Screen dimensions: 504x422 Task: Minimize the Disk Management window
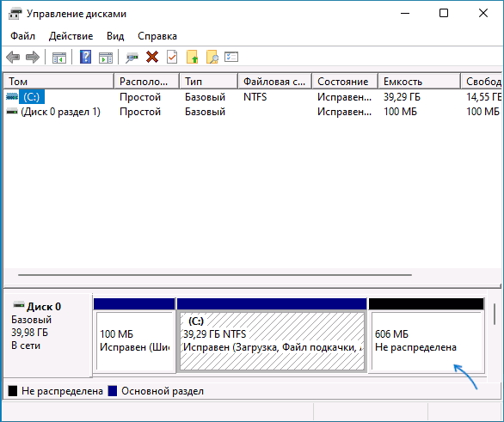tap(405, 14)
